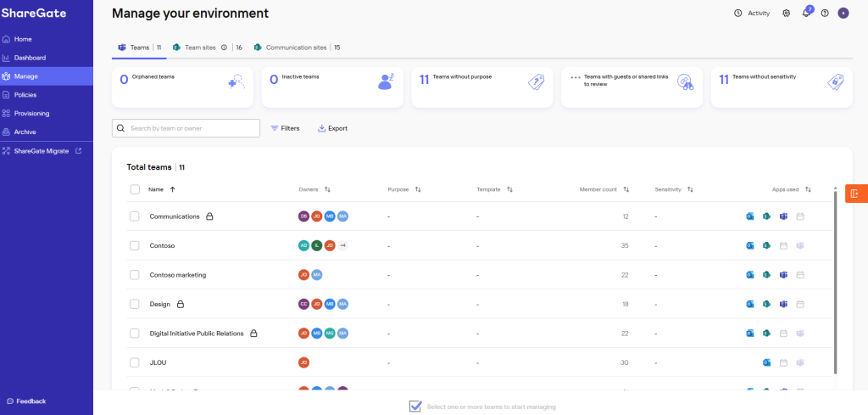
Task: Click the ShareGate logo
Action: (x=34, y=14)
